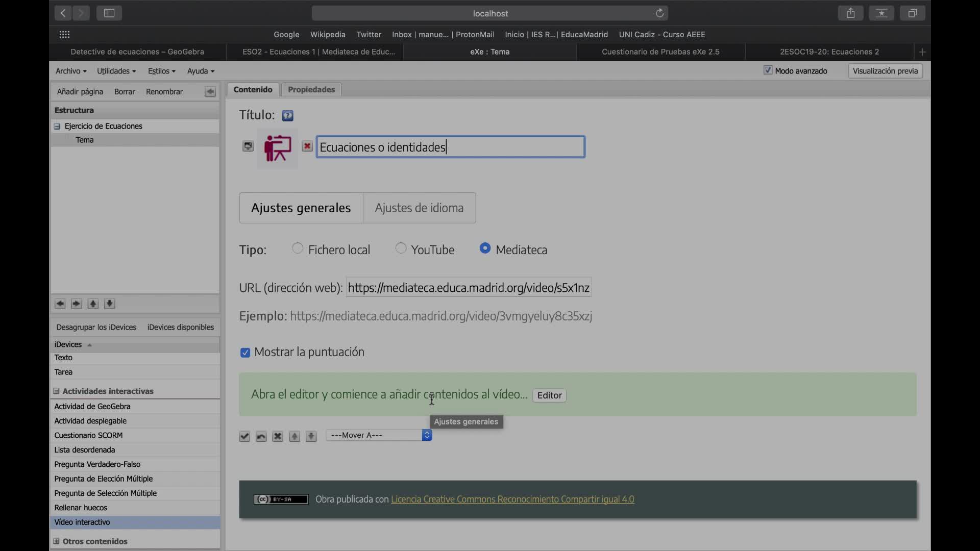Move iDevice up with arrow icon
This screenshot has height=551, width=980.
(295, 436)
